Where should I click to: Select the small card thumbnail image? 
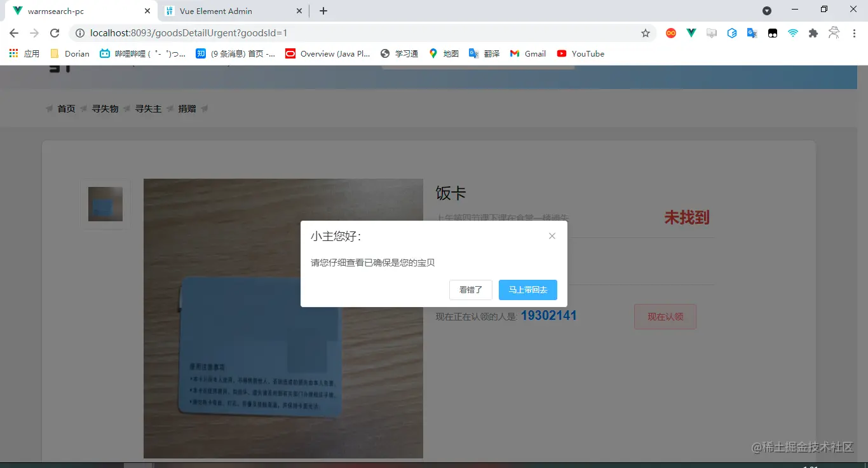coord(105,204)
